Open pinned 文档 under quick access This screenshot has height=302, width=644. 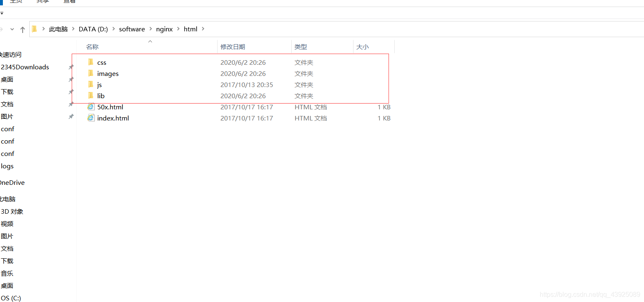tap(7, 104)
